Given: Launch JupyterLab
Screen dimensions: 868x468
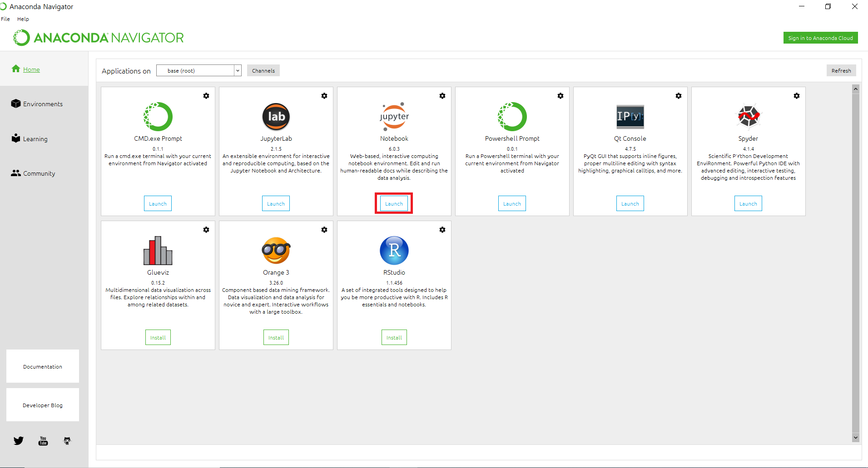Looking at the screenshot, I should (276, 203).
